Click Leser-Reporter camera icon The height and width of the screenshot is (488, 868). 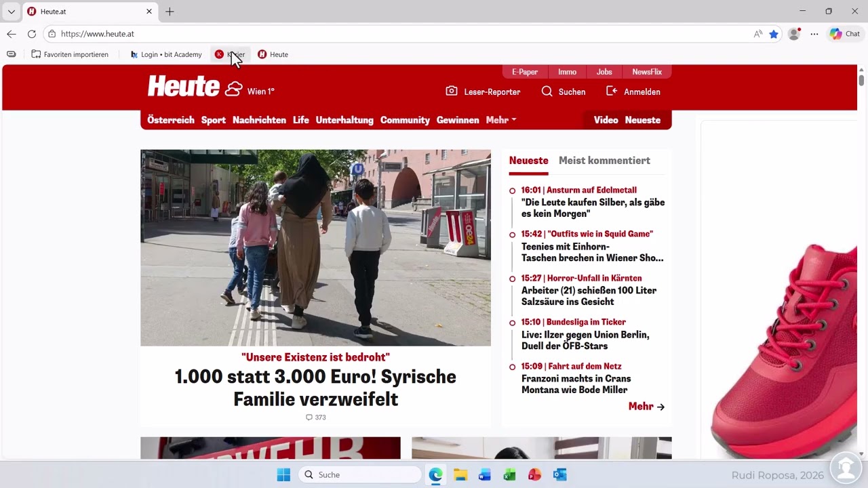452,91
